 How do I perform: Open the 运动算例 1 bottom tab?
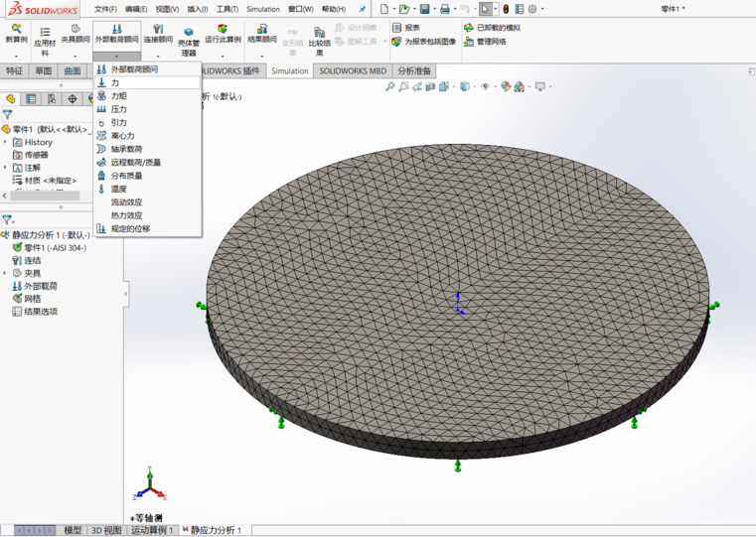point(152,530)
